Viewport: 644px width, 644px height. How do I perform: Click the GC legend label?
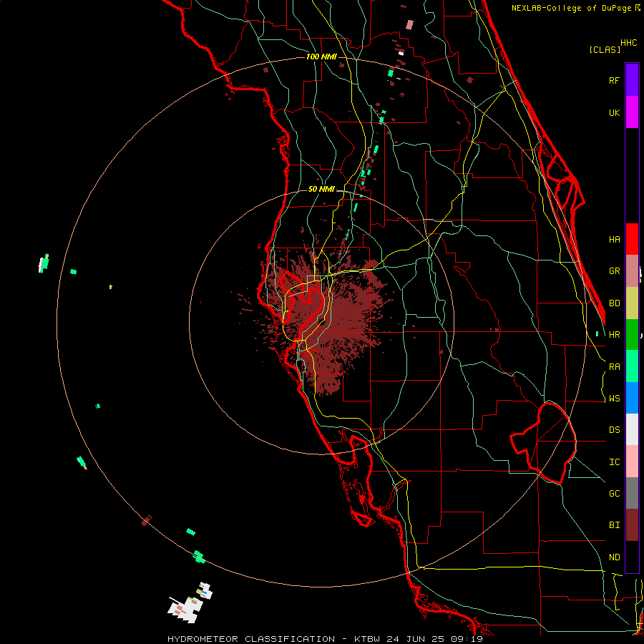click(615, 494)
